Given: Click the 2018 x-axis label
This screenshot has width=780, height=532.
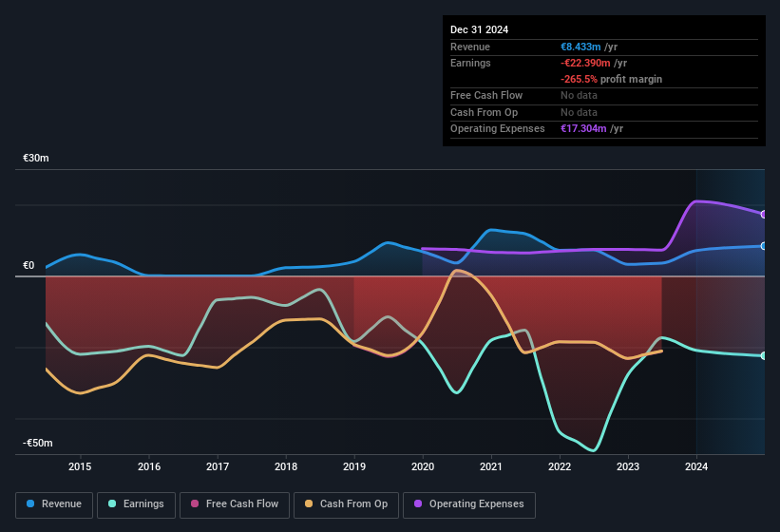Looking at the screenshot, I should pos(286,466).
